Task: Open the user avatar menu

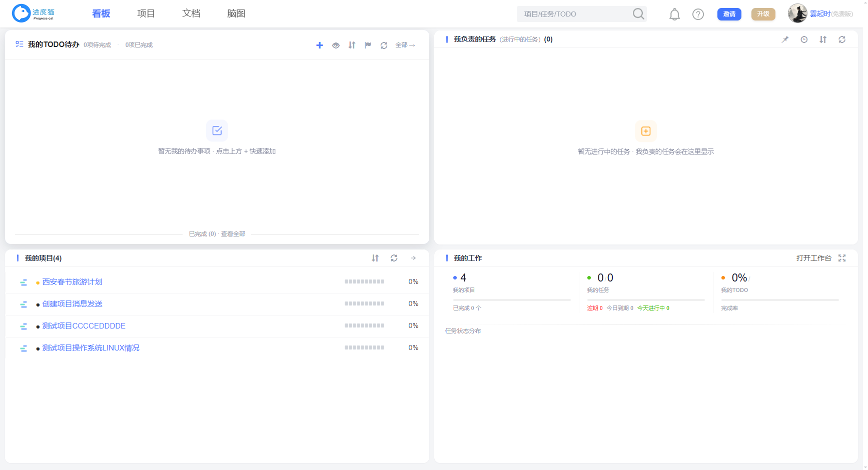Action: [797, 13]
